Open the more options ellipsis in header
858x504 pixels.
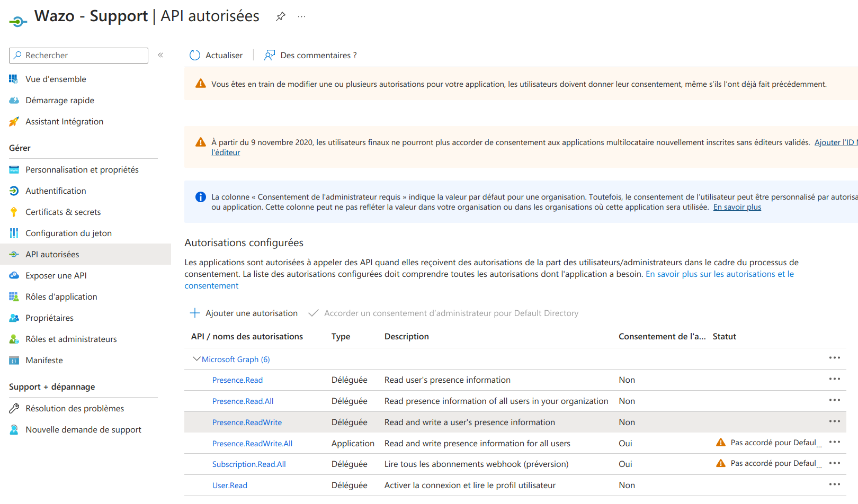pyautogui.click(x=301, y=16)
